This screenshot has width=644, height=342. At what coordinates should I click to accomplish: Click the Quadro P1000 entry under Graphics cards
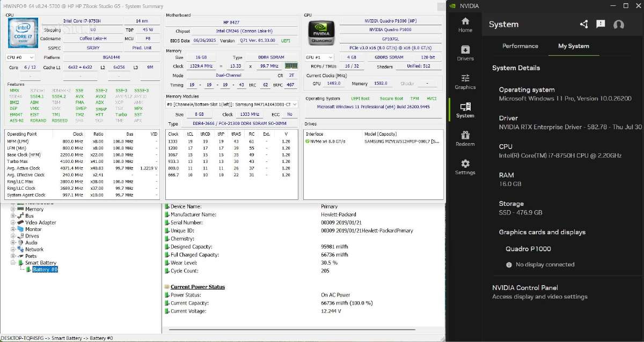tap(528, 249)
